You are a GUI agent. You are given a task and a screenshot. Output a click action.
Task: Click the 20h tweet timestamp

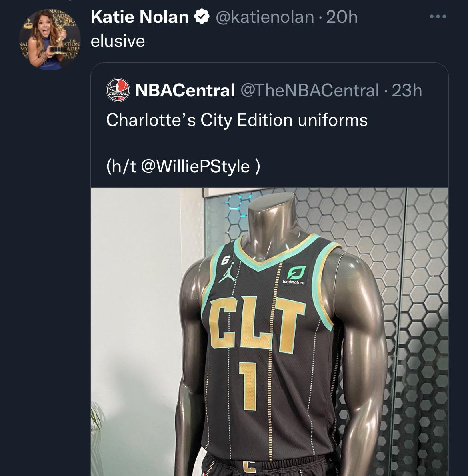(x=342, y=17)
